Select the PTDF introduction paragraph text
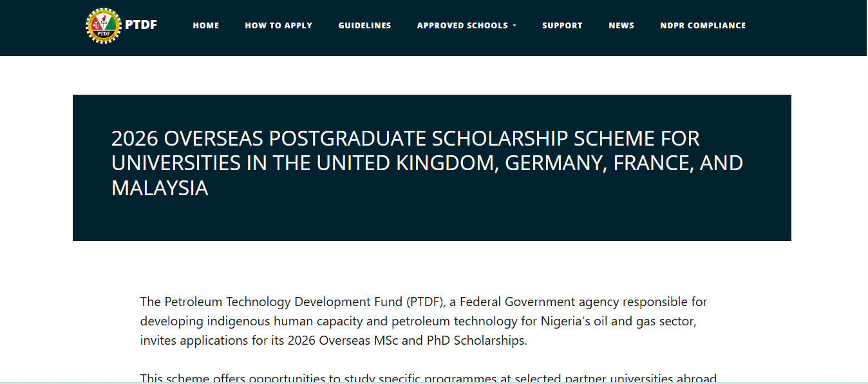 pos(423,320)
